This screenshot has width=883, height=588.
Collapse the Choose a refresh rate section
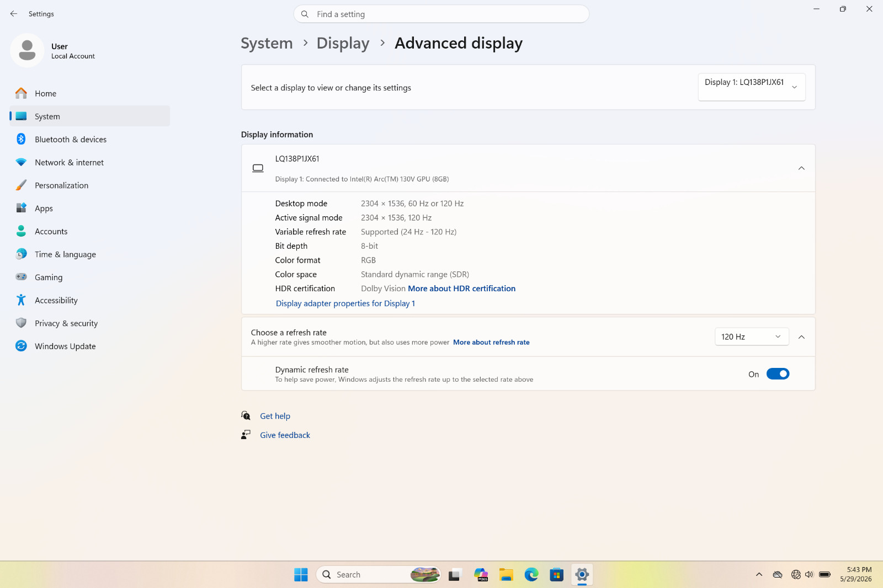[x=801, y=337]
